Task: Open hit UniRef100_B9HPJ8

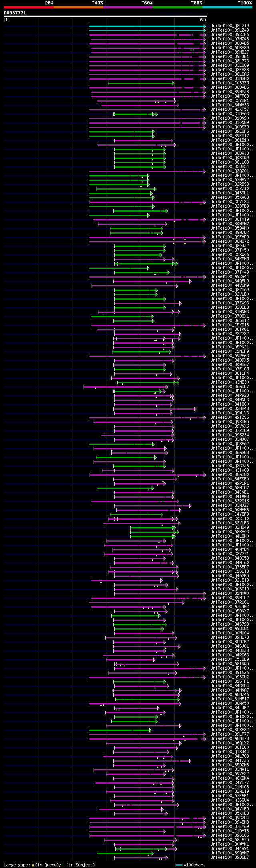Action: point(230,92)
